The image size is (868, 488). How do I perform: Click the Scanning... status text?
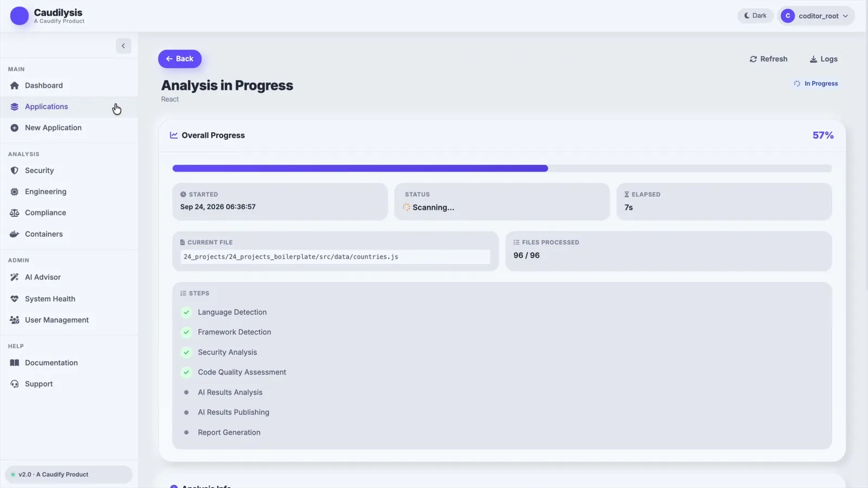point(433,208)
